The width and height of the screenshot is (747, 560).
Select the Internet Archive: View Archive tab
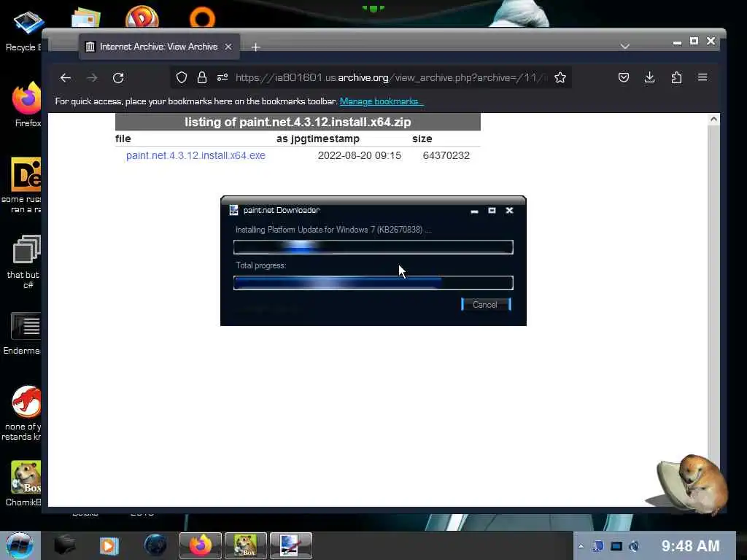(x=159, y=47)
